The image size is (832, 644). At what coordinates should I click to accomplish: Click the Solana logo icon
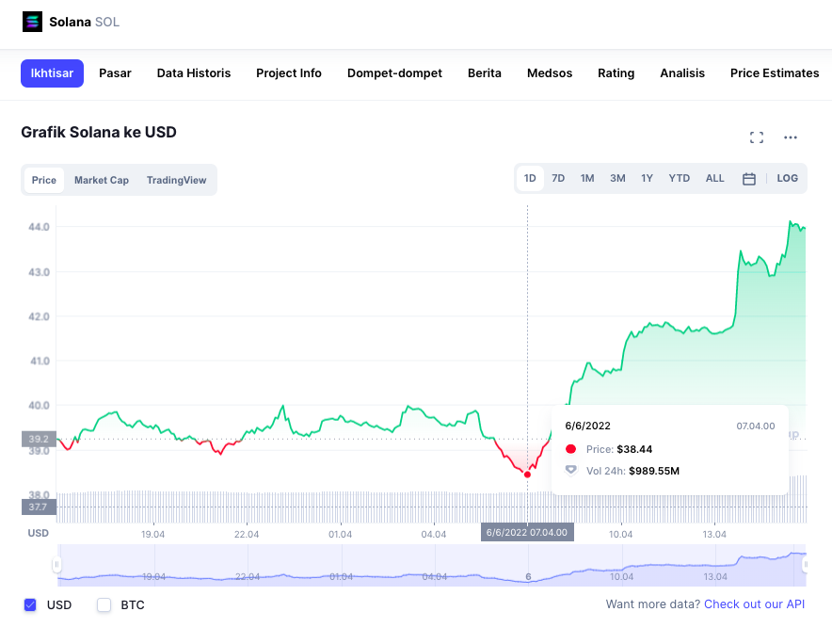(33, 22)
